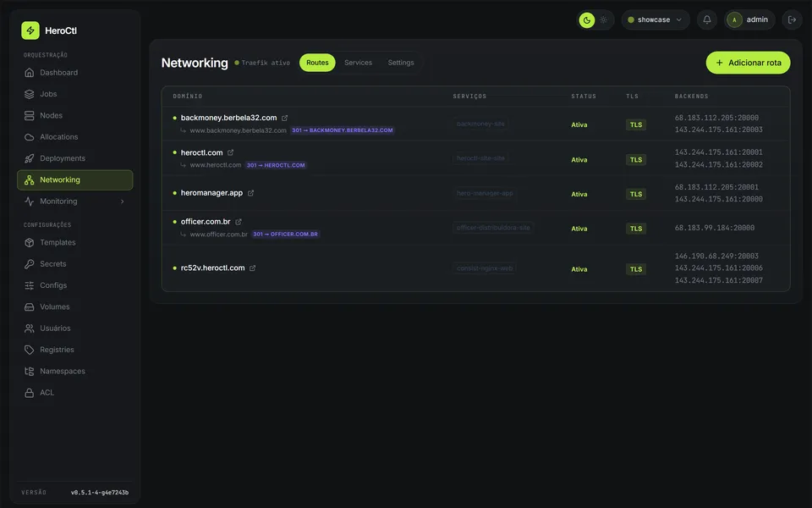Open Volumes in sidebar
This screenshot has height=508, width=812.
click(75, 306)
